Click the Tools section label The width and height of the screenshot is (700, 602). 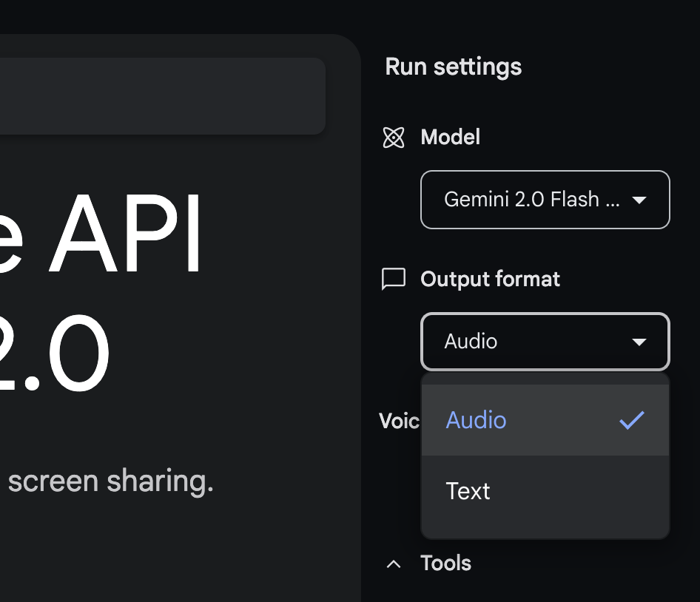(445, 564)
